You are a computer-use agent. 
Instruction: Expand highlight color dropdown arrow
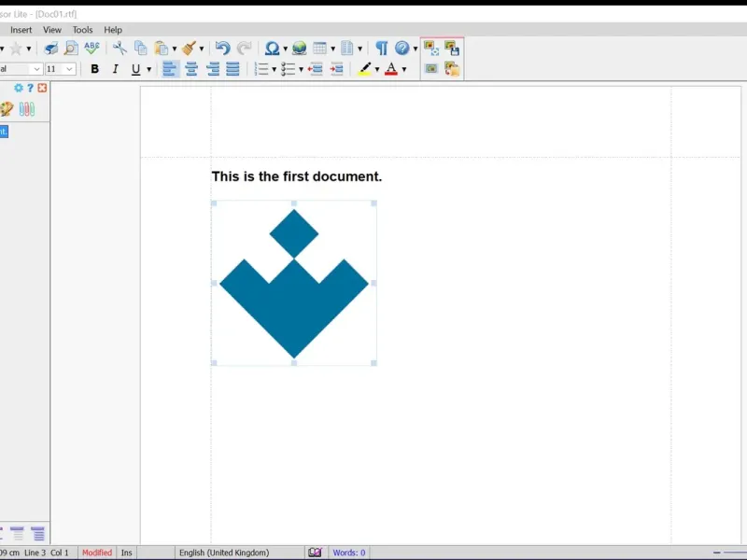point(377,69)
